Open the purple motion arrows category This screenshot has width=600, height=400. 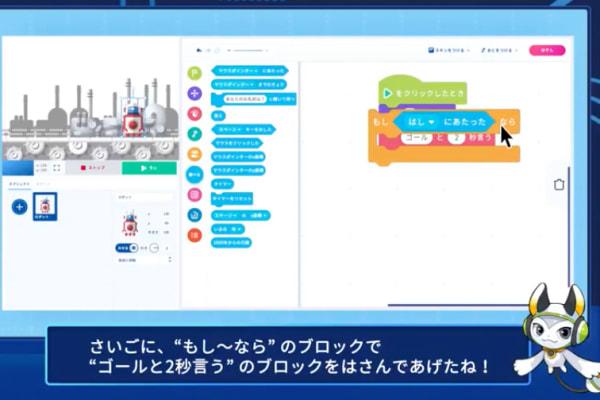(x=194, y=93)
